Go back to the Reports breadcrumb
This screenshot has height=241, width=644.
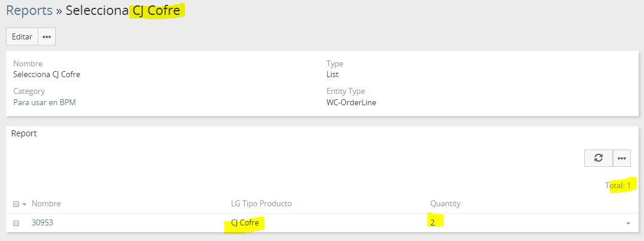(29, 10)
